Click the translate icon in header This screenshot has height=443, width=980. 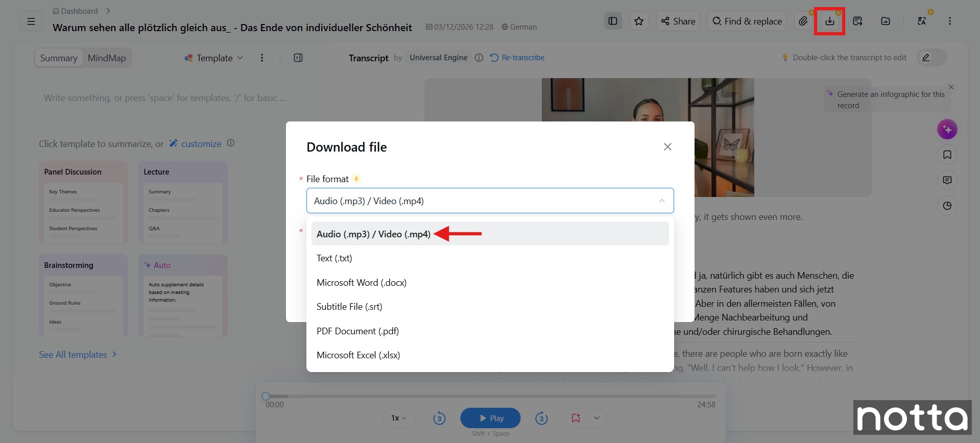922,21
